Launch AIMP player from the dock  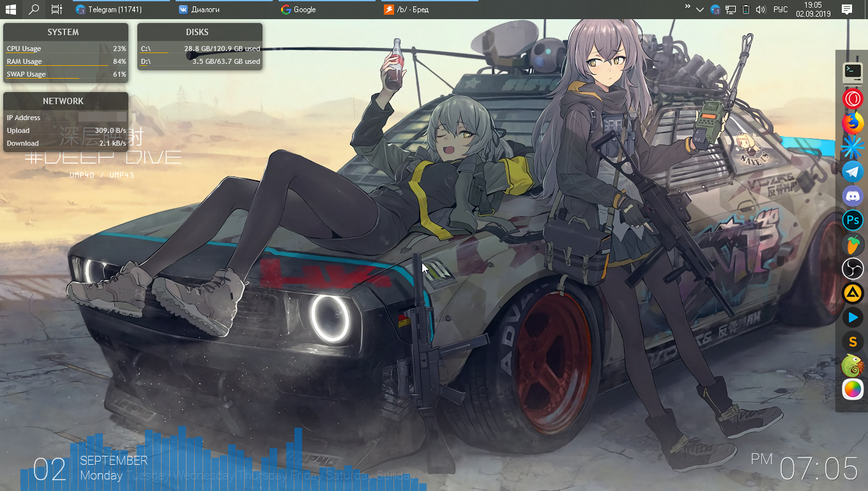point(852,293)
